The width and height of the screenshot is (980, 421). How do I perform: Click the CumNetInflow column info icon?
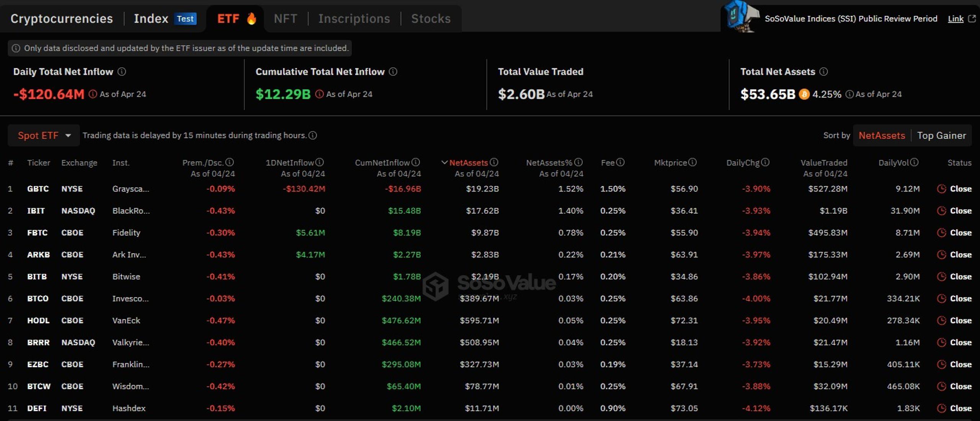[x=416, y=162]
